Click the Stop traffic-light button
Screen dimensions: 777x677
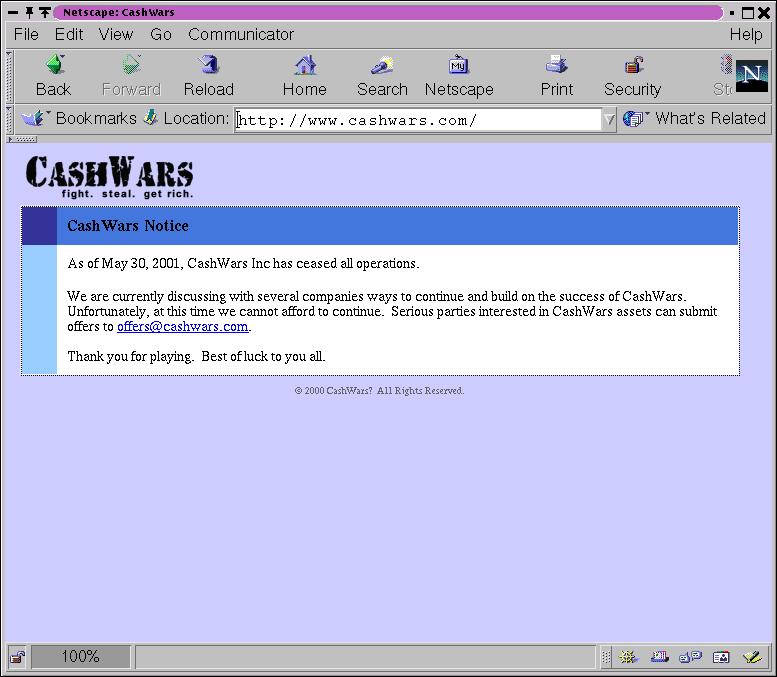coord(724,76)
